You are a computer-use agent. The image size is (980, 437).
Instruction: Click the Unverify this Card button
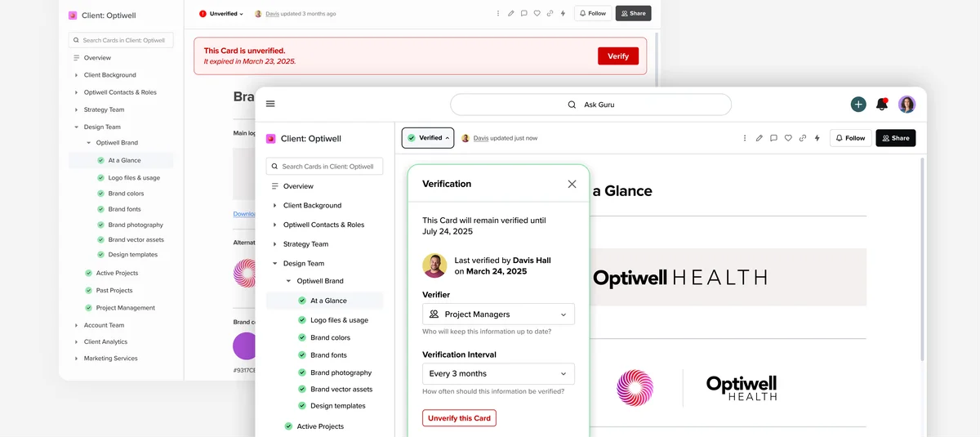(x=459, y=418)
